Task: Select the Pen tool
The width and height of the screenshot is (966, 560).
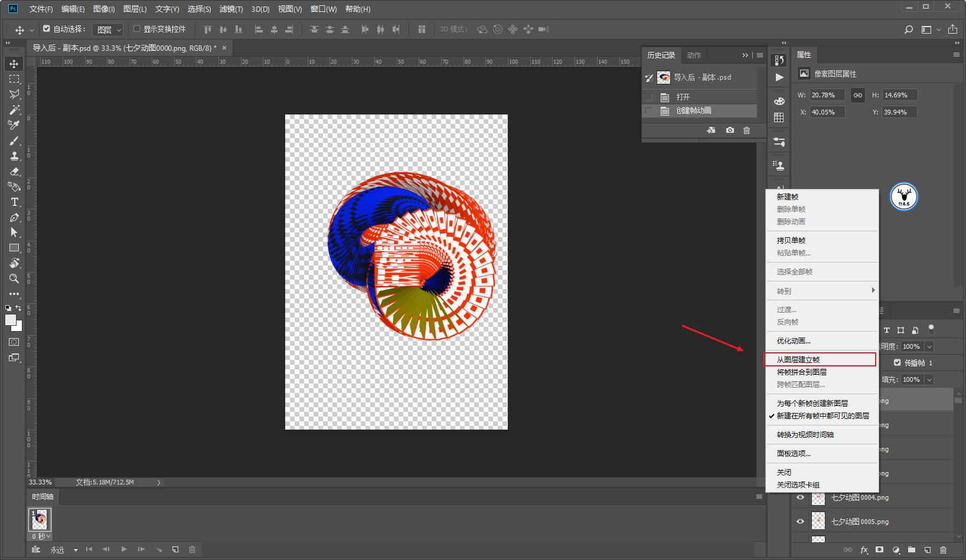Action: click(x=14, y=217)
